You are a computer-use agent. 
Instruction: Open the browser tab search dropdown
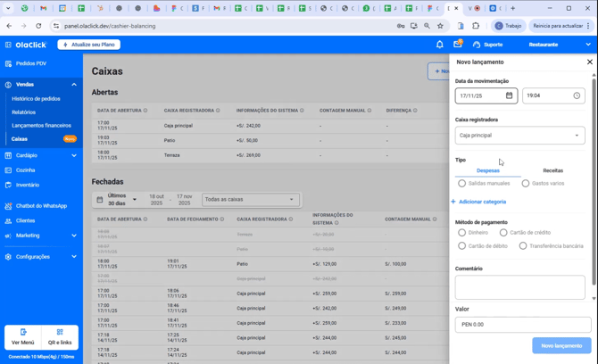tap(8, 8)
